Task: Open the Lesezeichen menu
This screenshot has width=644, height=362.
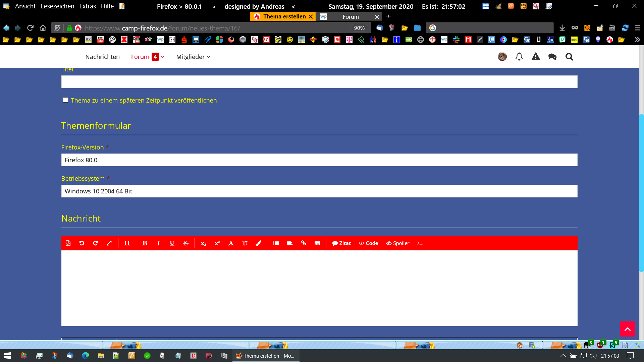Action: [57, 6]
